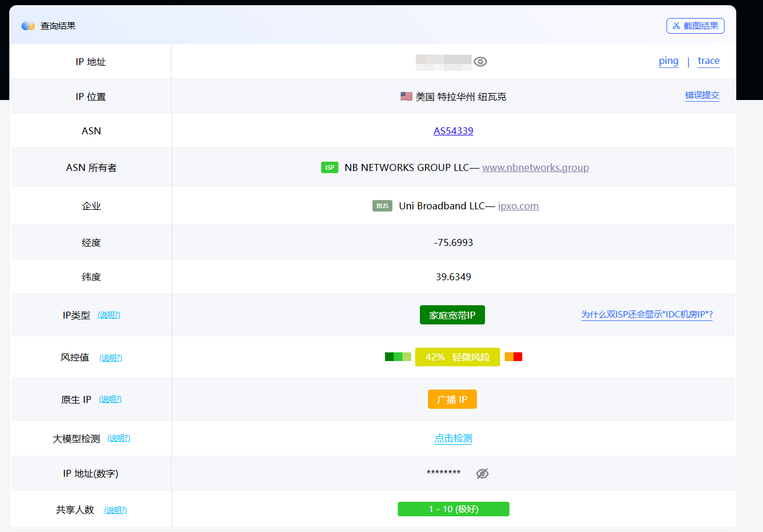
Task: Click the green ISP badge icon
Action: (x=330, y=167)
